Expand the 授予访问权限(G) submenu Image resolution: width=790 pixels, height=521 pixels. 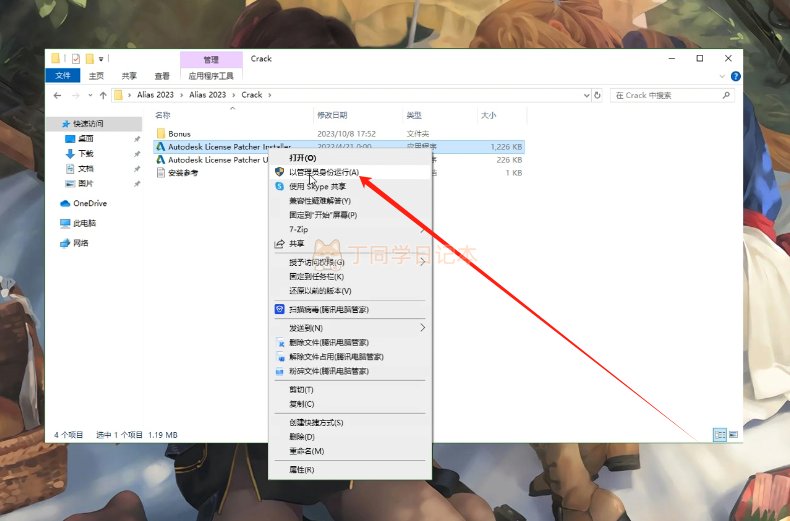[350, 263]
